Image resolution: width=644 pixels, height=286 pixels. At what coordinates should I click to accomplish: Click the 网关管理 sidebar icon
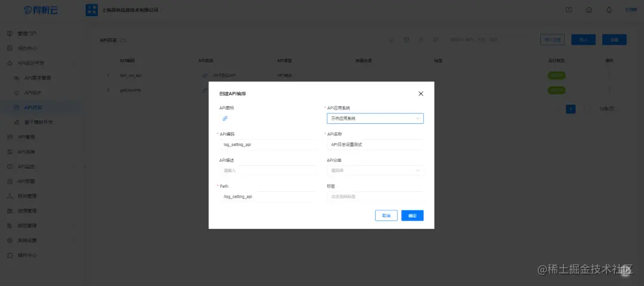click(x=10, y=195)
